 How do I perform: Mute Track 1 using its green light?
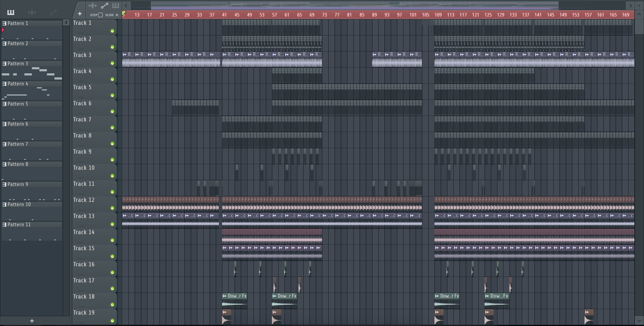[112, 31]
